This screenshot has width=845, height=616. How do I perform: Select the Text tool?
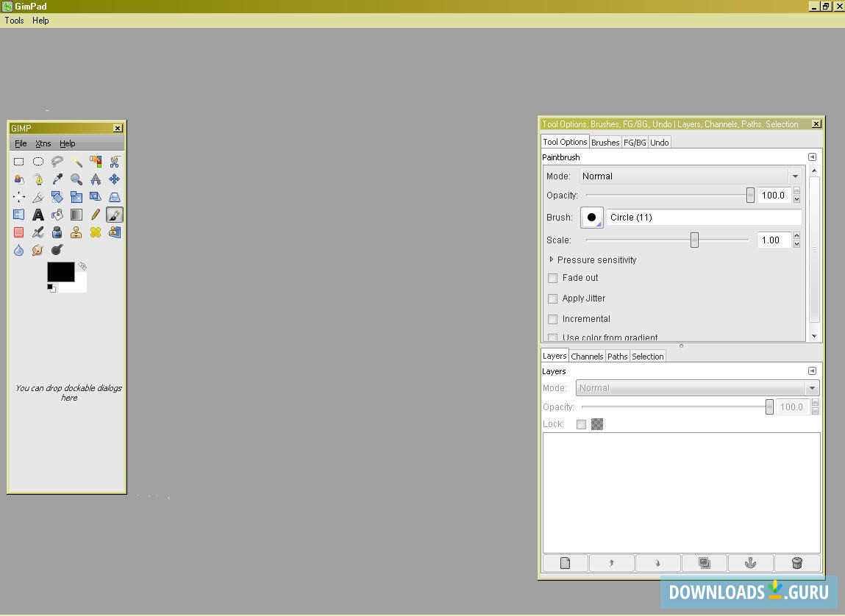pyautogui.click(x=38, y=215)
